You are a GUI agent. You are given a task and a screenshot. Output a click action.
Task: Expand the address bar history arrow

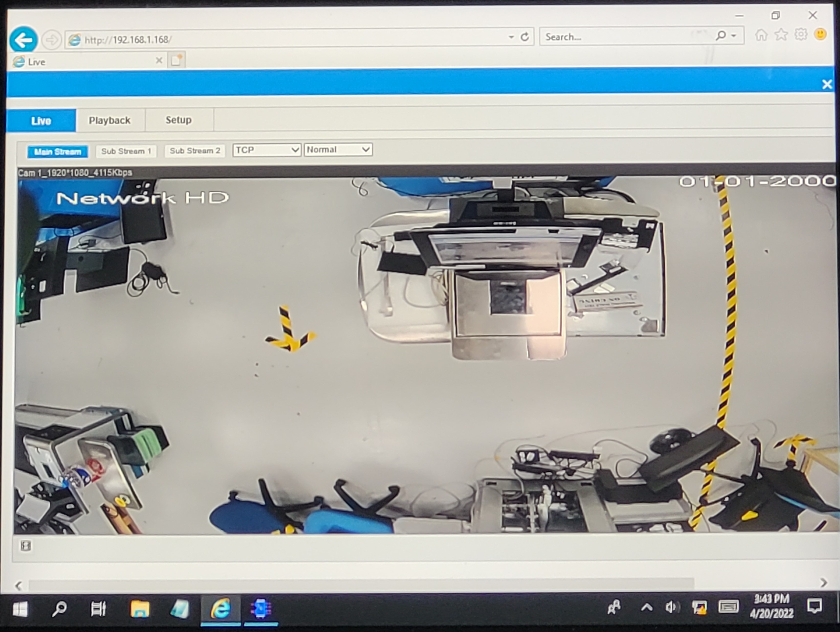511,37
